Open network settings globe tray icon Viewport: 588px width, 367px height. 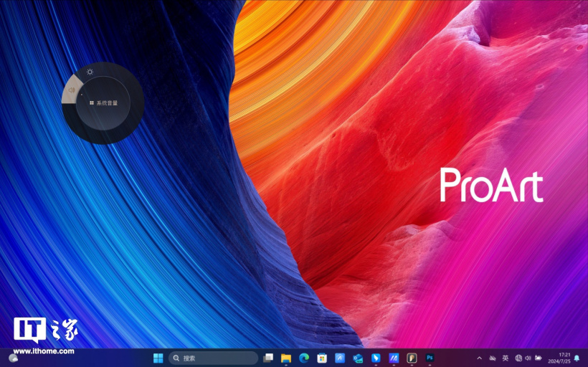(x=518, y=358)
